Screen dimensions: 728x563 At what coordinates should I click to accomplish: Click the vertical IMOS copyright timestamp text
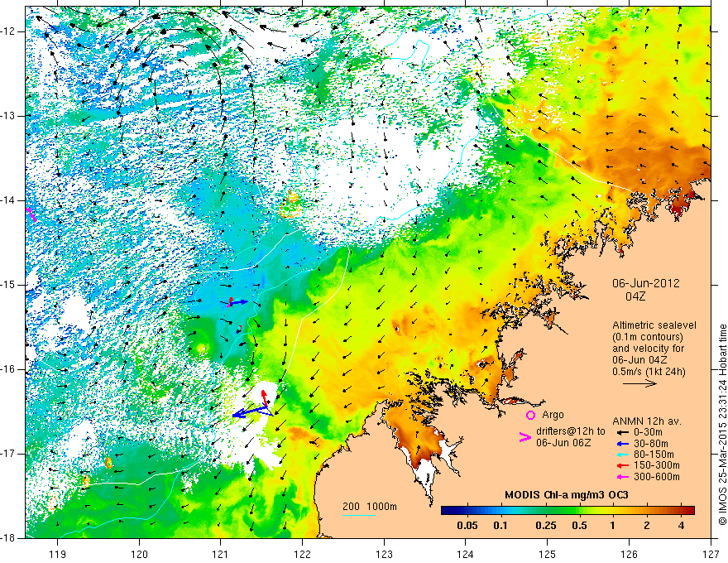click(x=722, y=425)
